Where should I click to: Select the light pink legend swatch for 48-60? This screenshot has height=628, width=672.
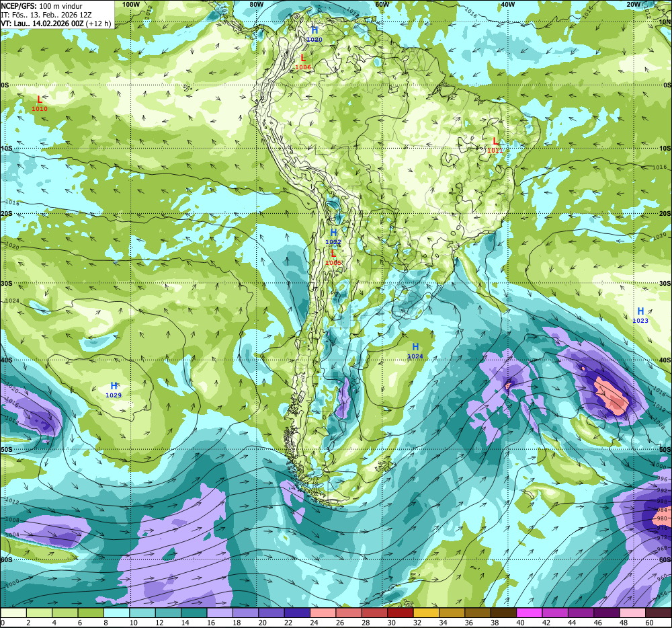point(633,613)
